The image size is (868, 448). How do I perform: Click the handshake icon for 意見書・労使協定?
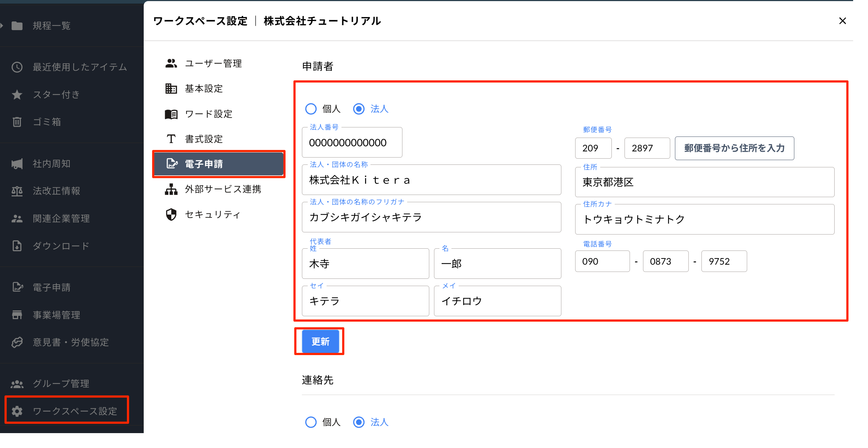[x=17, y=342]
